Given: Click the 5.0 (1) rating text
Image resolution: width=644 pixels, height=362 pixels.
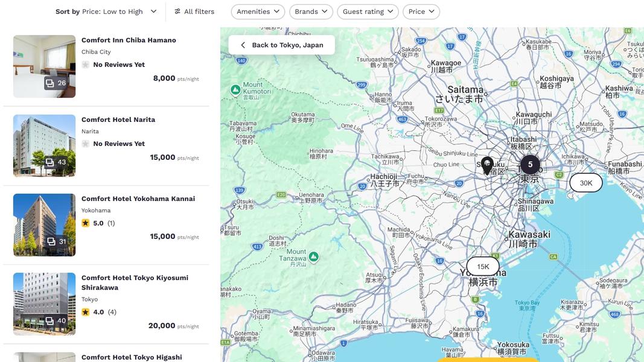Looking at the screenshot, I should tap(104, 223).
